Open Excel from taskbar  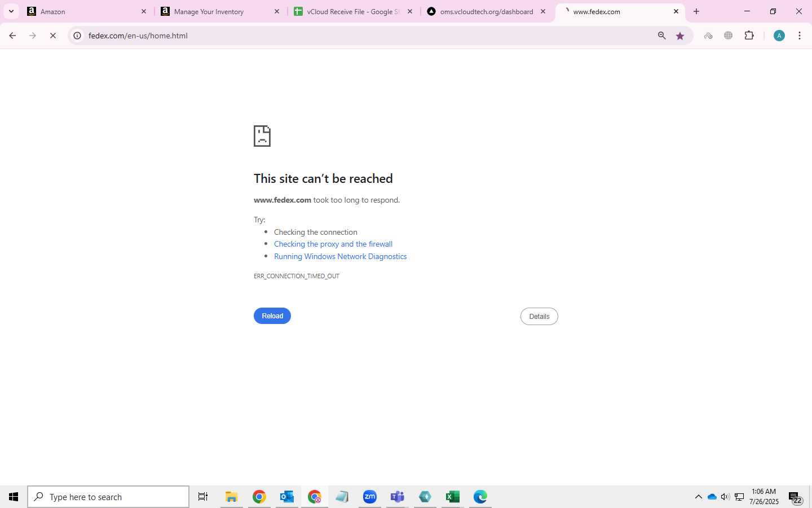coord(452,497)
